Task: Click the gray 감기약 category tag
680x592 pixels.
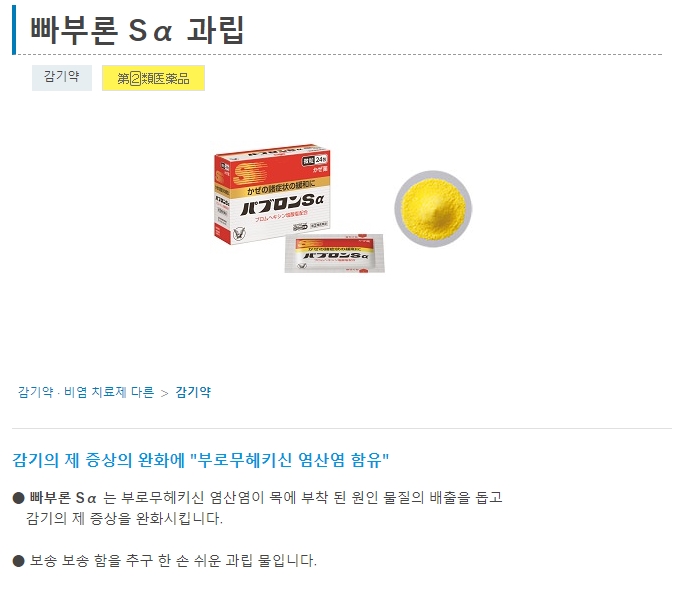Action: pos(62,78)
